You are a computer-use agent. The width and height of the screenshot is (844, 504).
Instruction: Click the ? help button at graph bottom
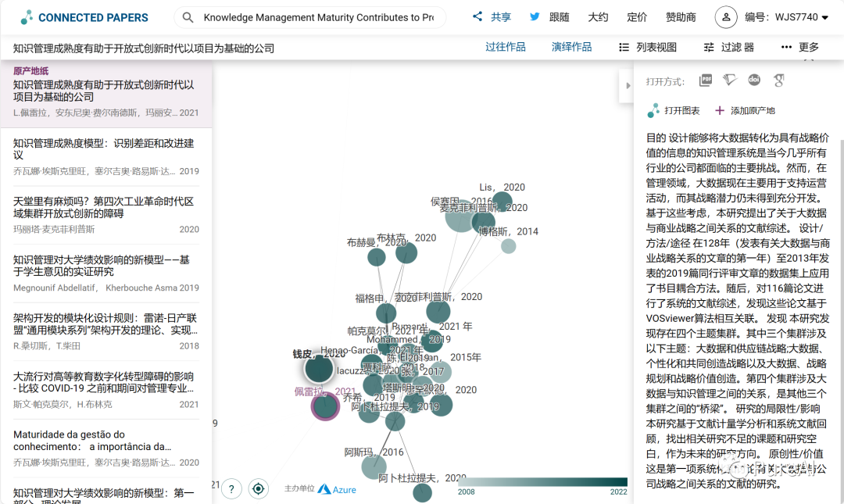click(231, 488)
